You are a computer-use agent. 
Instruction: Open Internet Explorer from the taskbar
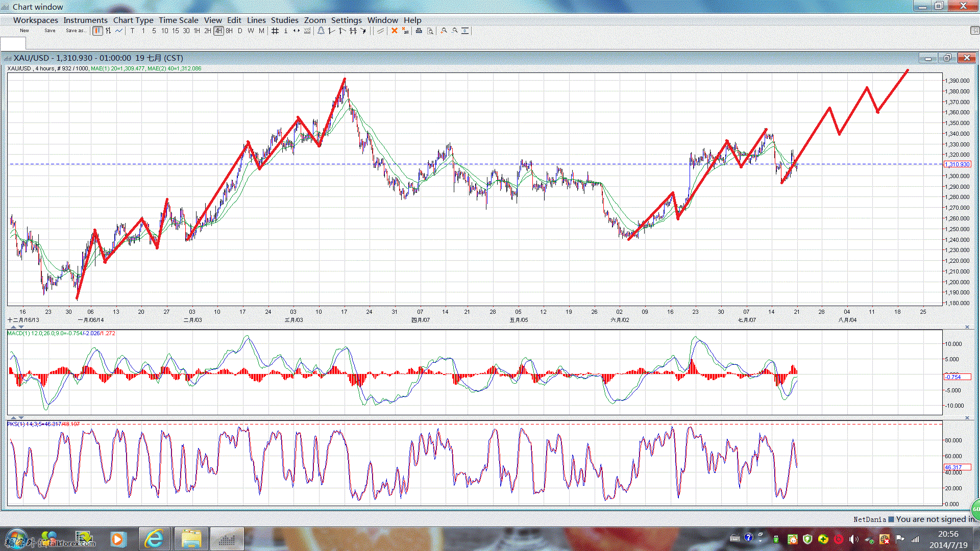pos(154,539)
